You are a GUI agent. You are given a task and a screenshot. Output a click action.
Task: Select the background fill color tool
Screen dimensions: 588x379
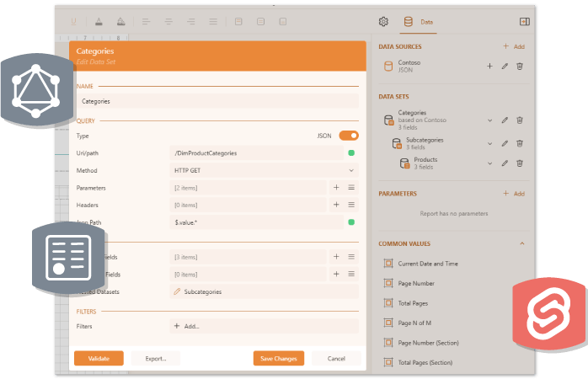pos(120,22)
